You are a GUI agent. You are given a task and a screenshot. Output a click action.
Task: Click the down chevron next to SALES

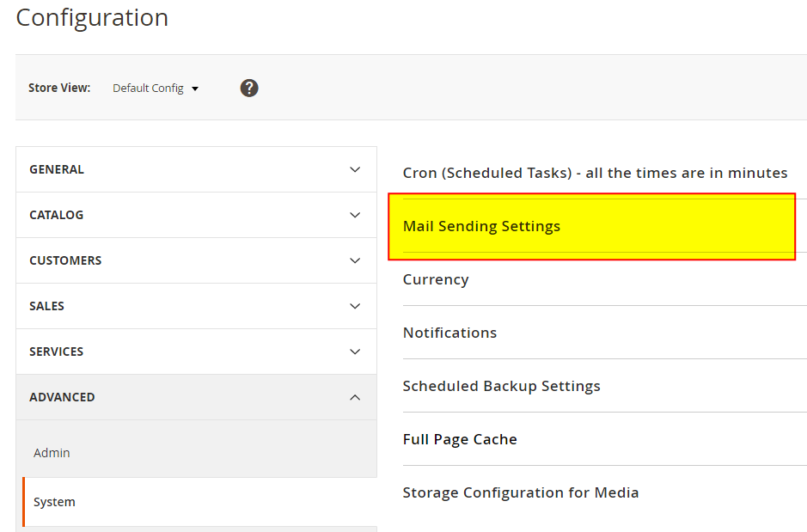[355, 306]
